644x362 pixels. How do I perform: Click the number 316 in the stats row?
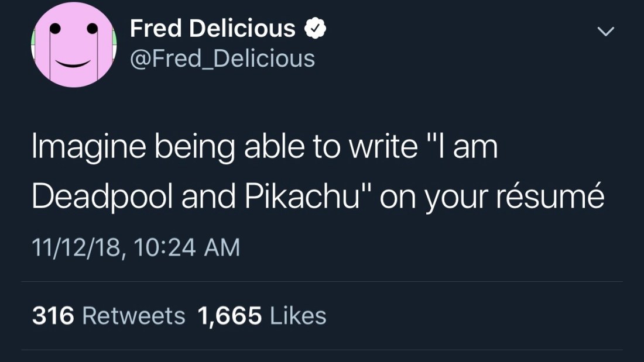53,316
